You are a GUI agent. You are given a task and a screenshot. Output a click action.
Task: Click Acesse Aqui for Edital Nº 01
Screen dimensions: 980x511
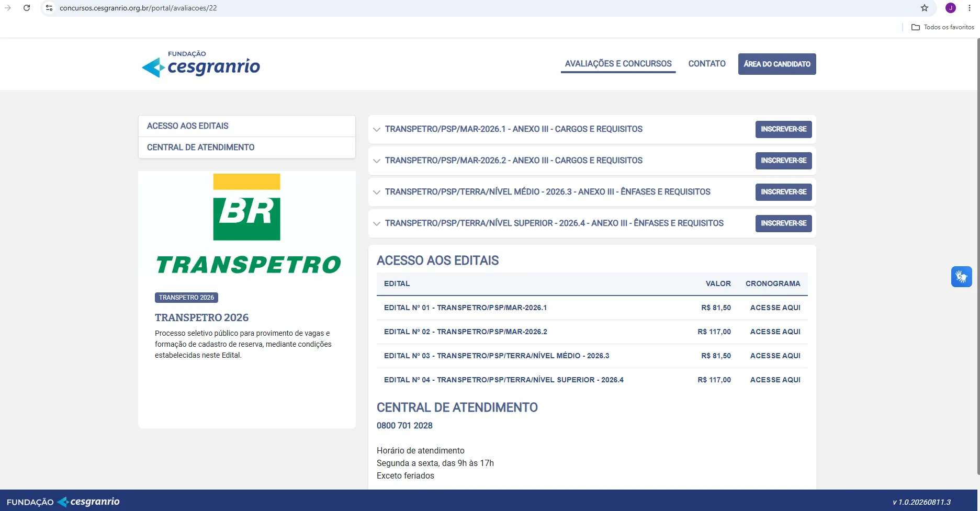(775, 308)
